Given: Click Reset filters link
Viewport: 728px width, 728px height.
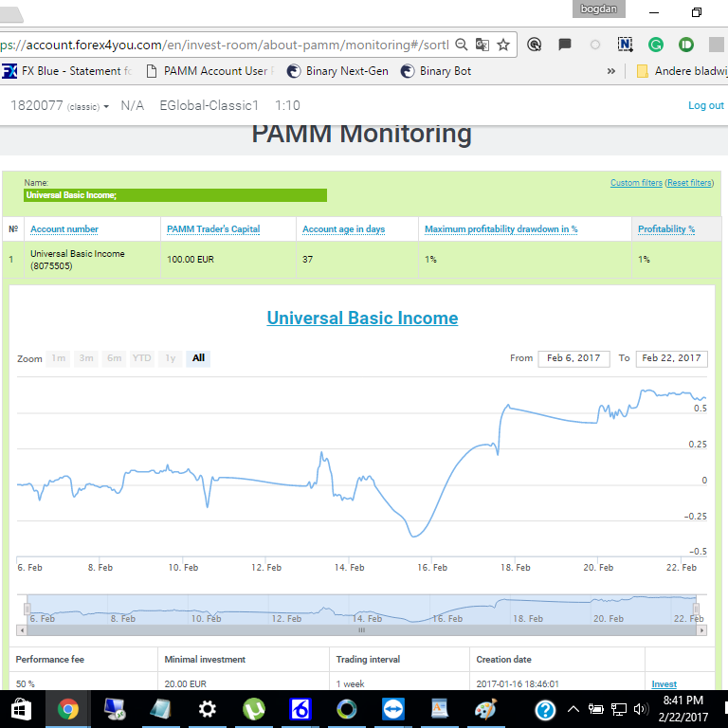Looking at the screenshot, I should (689, 182).
